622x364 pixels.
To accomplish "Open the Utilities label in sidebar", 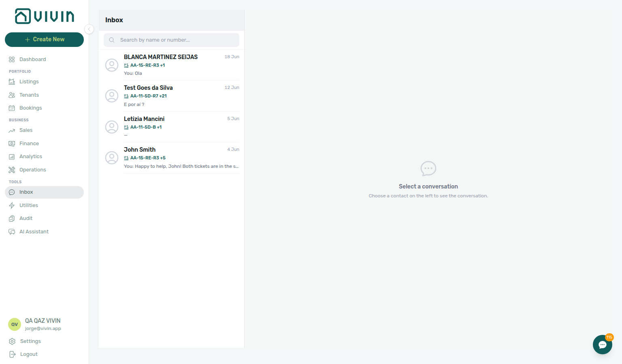I will click(29, 205).
